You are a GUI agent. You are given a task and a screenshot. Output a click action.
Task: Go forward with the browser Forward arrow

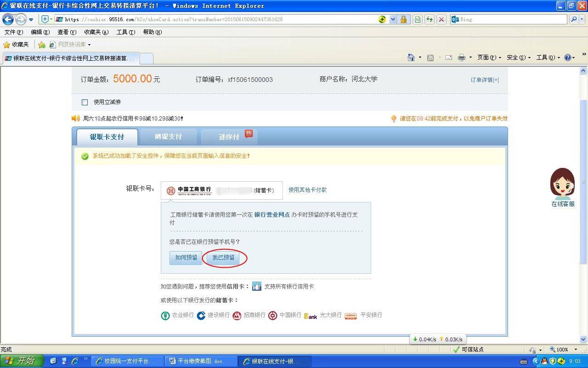[x=21, y=19]
